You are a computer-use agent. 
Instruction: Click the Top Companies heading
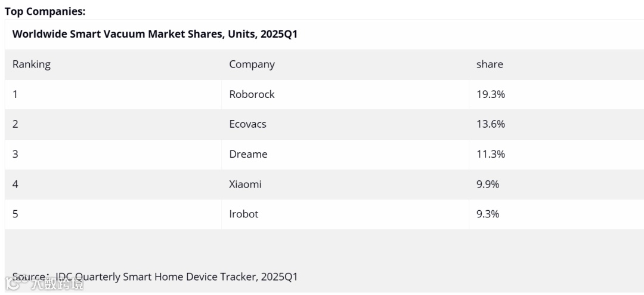tap(45, 11)
